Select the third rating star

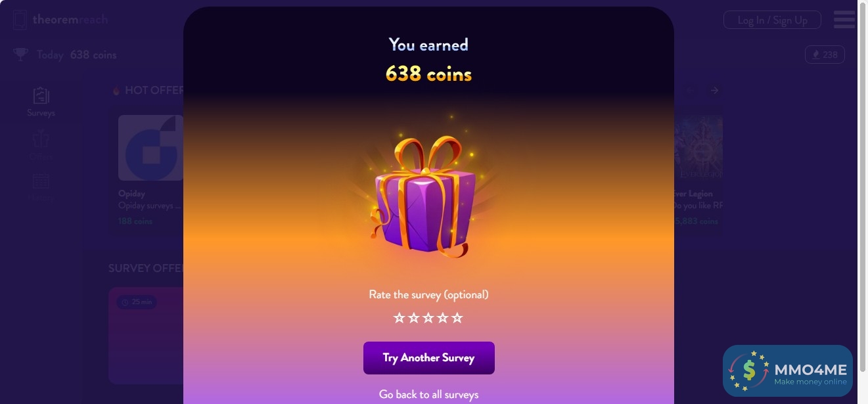coord(428,318)
